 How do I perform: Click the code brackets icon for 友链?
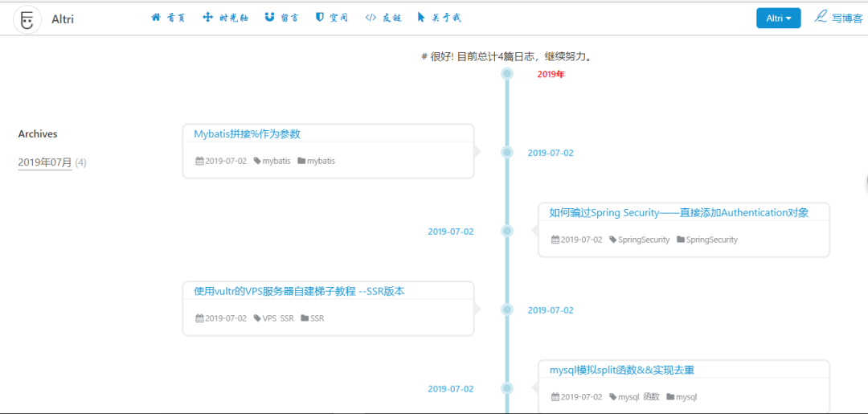pos(371,18)
